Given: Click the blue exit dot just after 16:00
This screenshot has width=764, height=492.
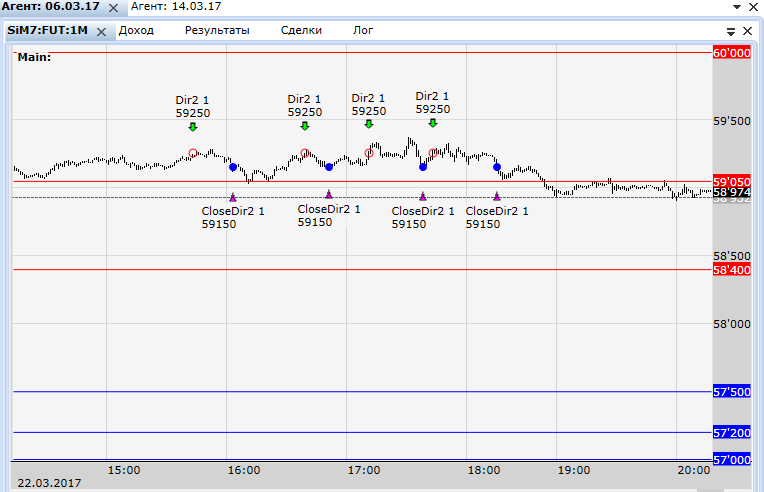Looking at the screenshot, I should [x=233, y=167].
